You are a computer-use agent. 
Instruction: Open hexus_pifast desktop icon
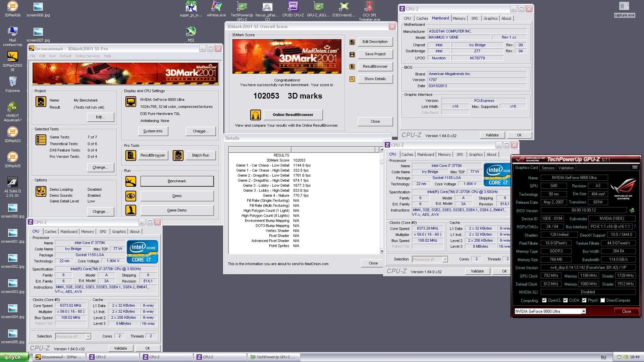[267, 11]
